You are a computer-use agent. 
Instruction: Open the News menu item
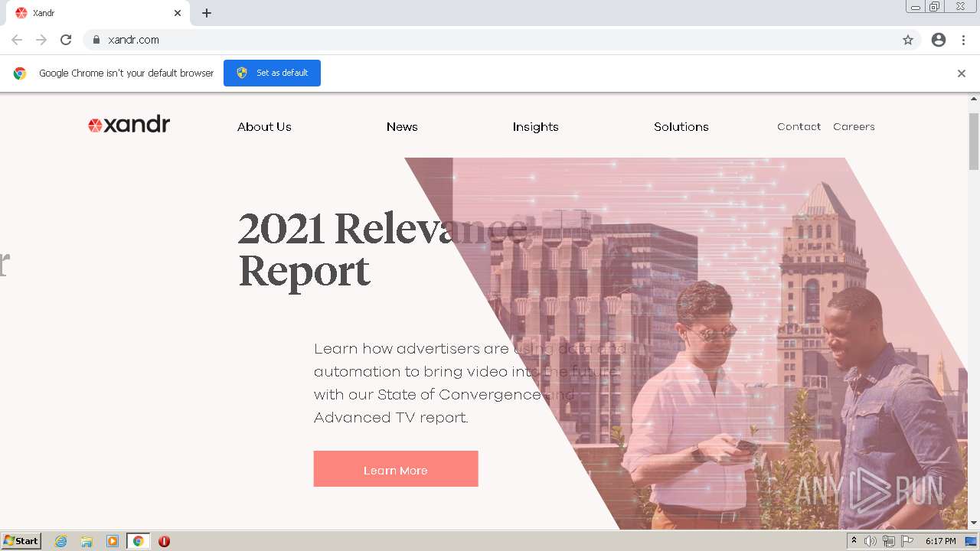coord(402,127)
